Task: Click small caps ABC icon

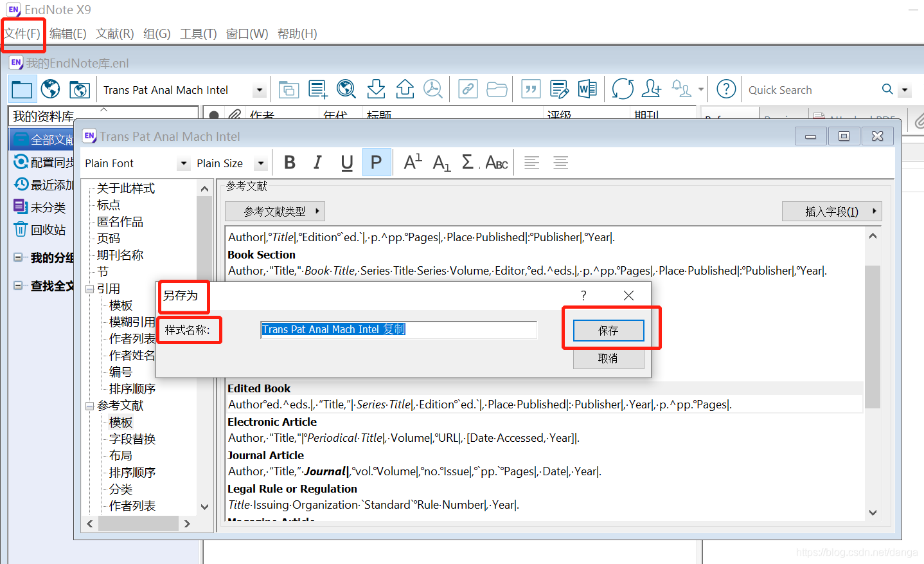Action: [x=497, y=163]
